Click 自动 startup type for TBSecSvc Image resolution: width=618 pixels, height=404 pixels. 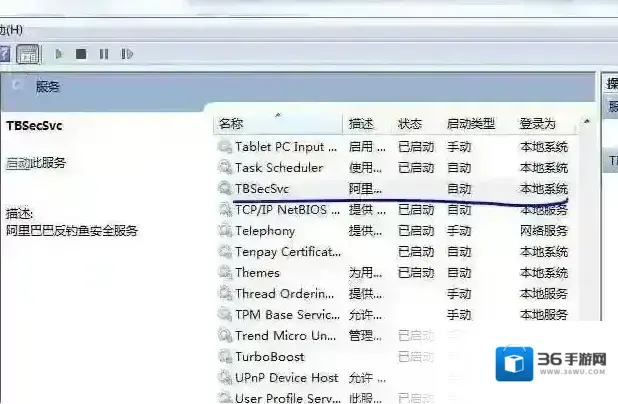pos(459,189)
